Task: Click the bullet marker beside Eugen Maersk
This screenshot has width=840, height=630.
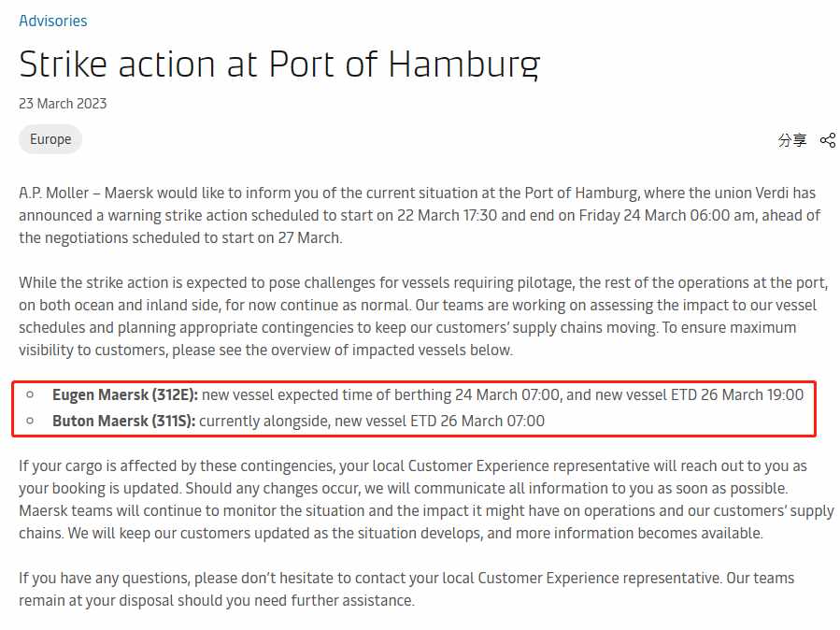Action: (30, 394)
